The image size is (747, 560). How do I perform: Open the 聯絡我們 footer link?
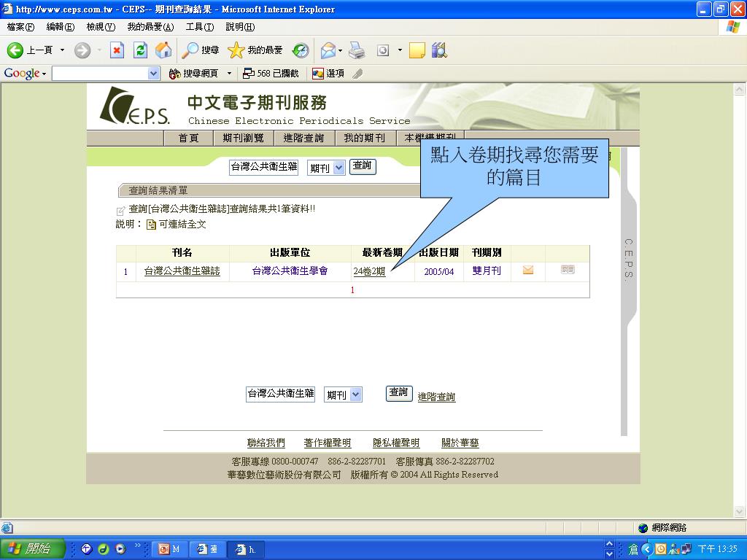click(x=266, y=443)
